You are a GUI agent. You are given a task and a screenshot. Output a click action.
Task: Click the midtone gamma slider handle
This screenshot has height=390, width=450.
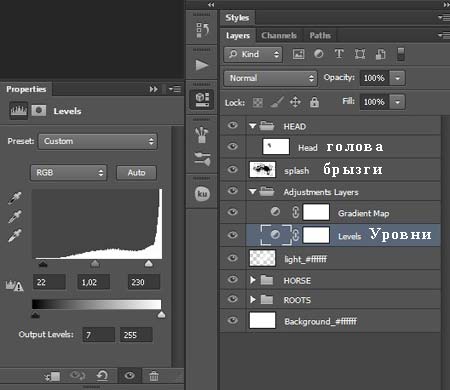pyautogui.click(x=95, y=264)
